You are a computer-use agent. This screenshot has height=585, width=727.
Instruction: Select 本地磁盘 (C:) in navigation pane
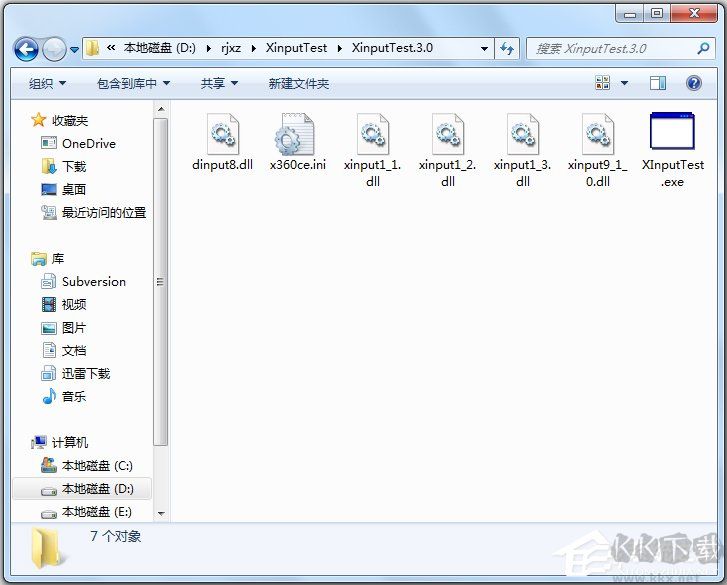pyautogui.click(x=96, y=466)
